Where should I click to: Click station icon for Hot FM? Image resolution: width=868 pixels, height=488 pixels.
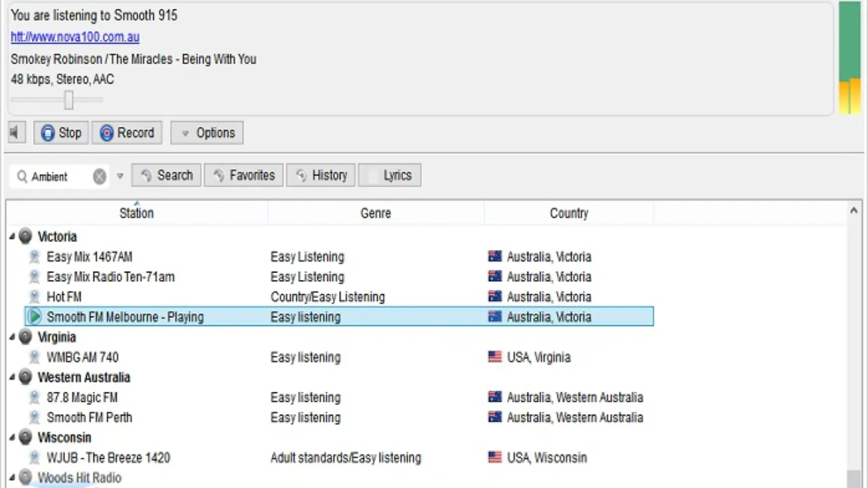click(x=35, y=297)
